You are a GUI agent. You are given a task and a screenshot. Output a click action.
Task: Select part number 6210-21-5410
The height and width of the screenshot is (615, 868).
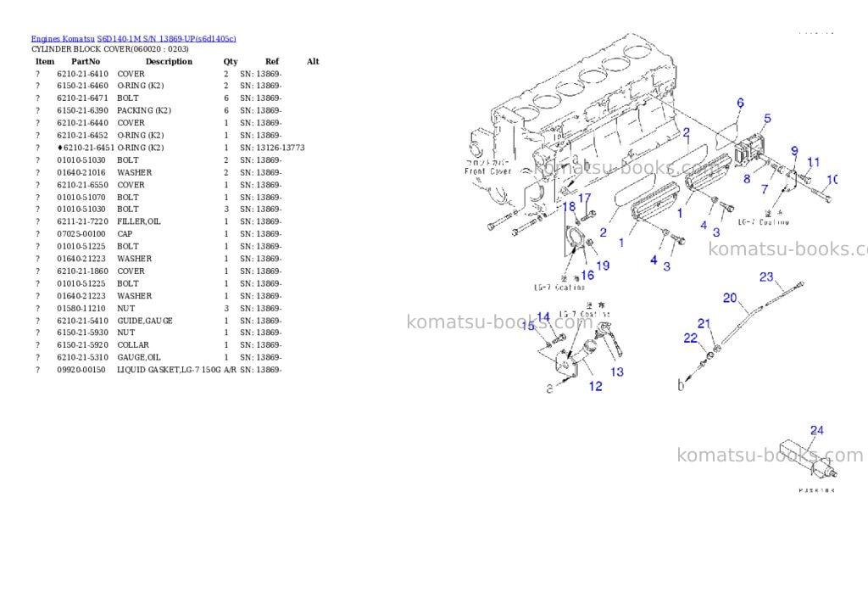pyautogui.click(x=82, y=321)
